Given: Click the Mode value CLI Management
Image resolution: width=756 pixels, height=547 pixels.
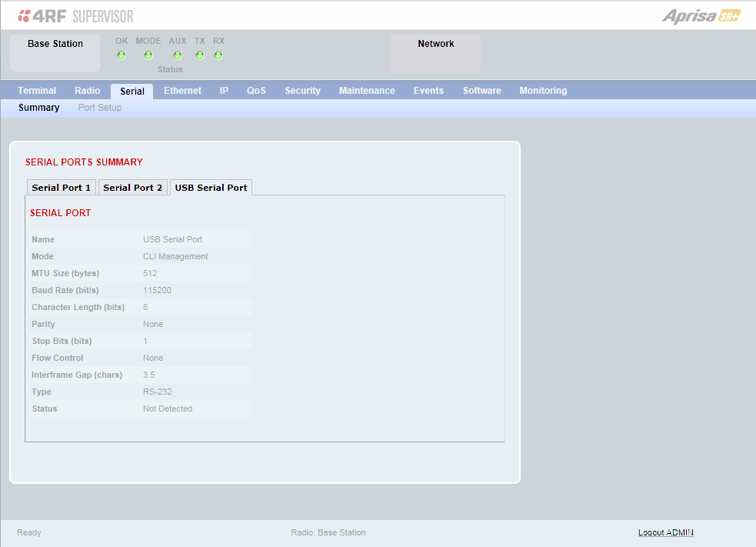Looking at the screenshot, I should click(175, 257).
